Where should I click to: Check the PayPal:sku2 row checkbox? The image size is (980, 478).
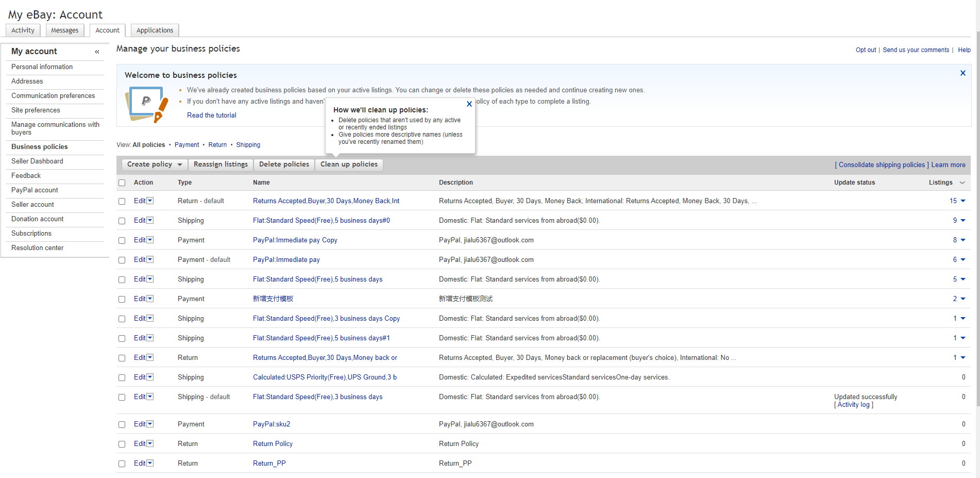tap(122, 424)
